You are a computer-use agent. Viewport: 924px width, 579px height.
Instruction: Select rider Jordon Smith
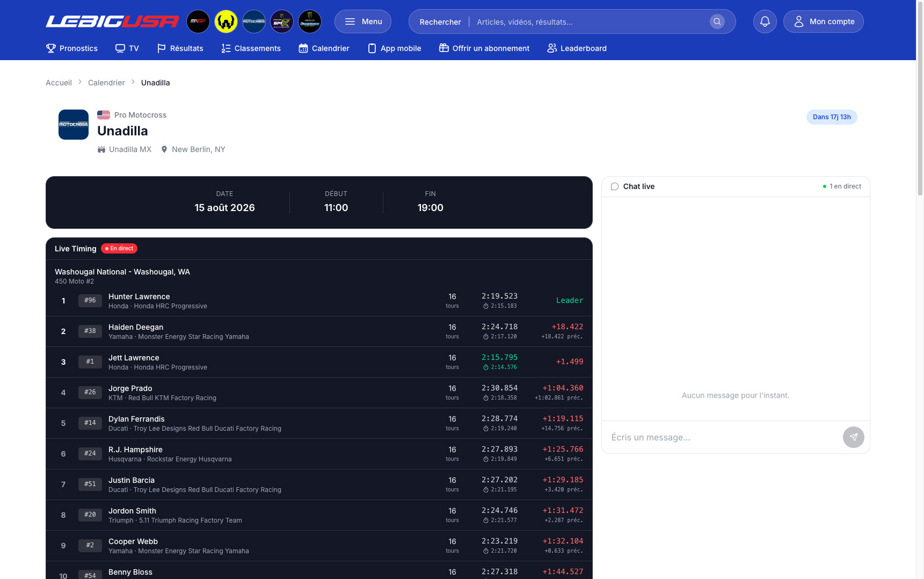click(x=132, y=511)
